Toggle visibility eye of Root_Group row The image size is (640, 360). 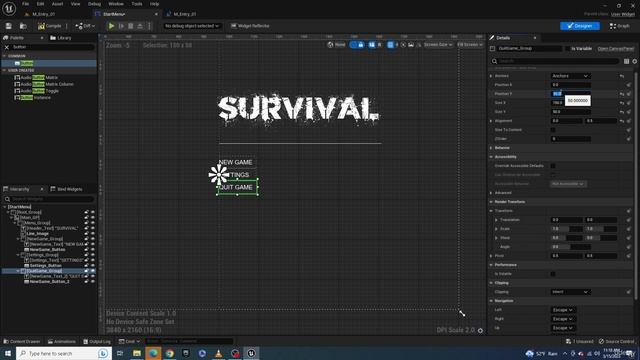(93, 212)
